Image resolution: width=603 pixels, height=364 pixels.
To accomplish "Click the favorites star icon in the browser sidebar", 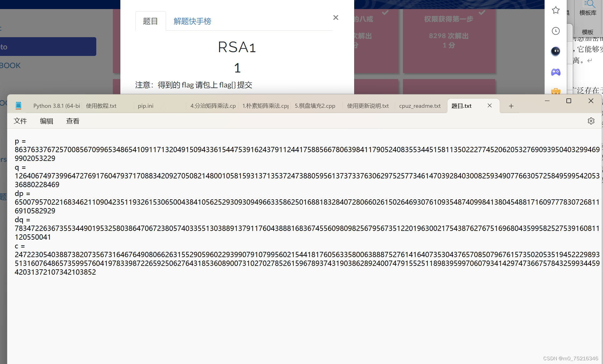I will [x=555, y=10].
